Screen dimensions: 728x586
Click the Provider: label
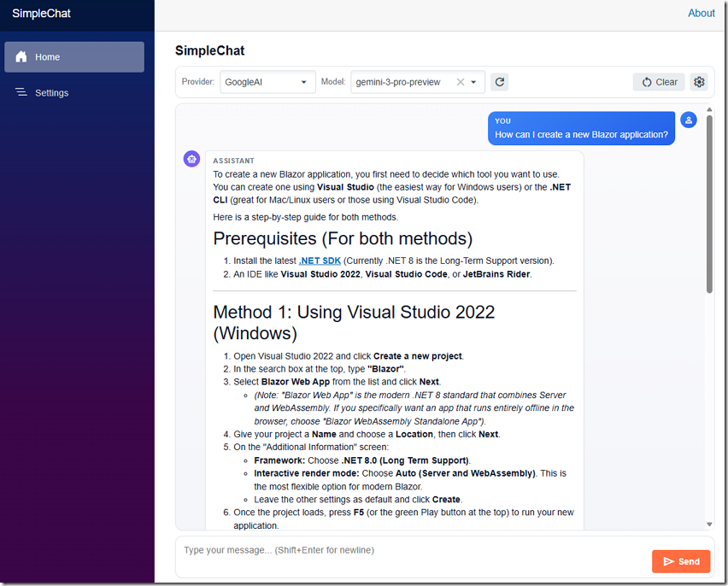point(198,82)
